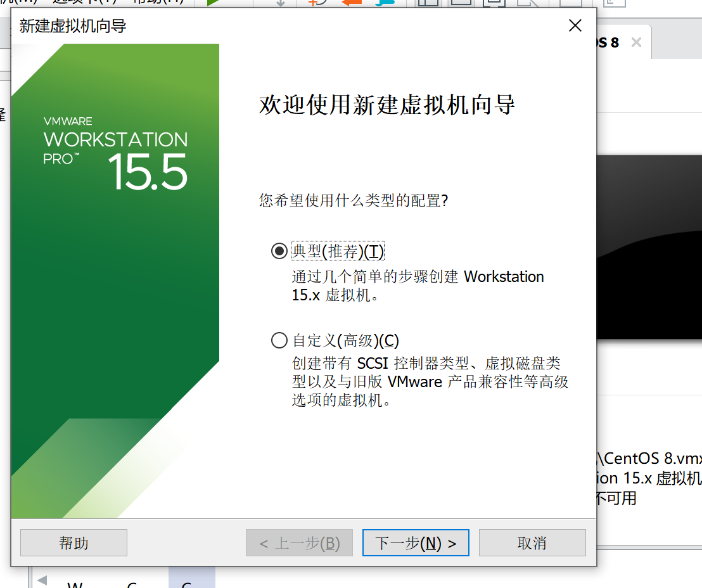
Task: Cancel the wizard with 取消
Action: pos(532,543)
